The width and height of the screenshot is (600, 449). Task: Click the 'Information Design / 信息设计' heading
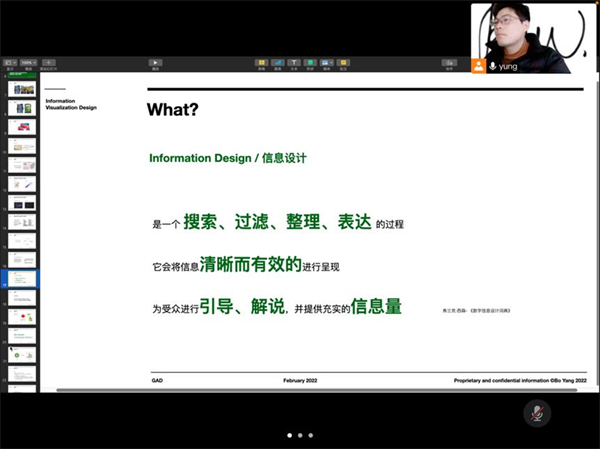[x=228, y=158]
